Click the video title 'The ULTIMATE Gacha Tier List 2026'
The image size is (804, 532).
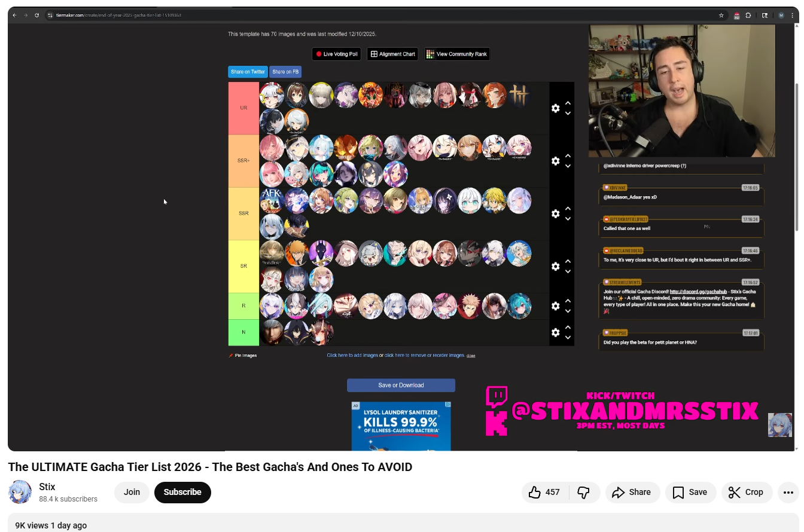210,467
